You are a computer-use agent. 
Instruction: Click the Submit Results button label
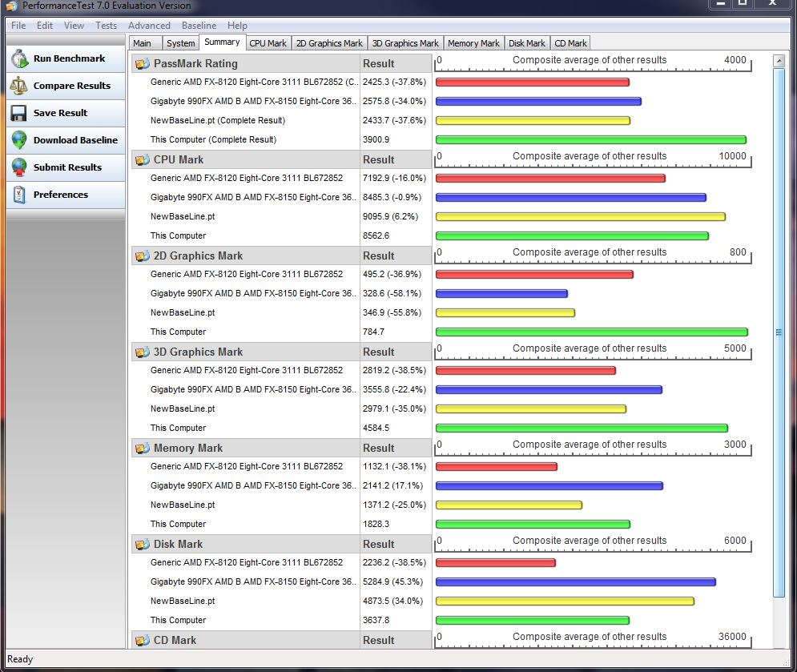(x=67, y=167)
